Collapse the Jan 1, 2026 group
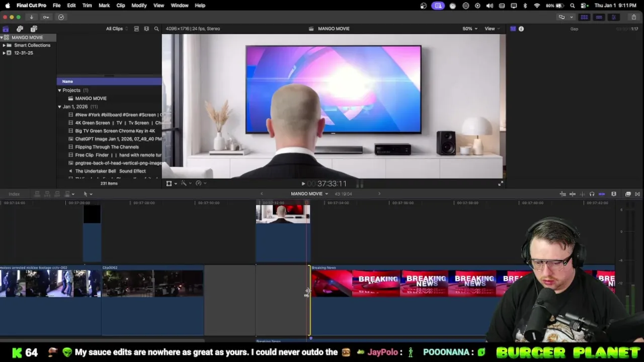The height and width of the screenshot is (362, 644). (x=59, y=107)
